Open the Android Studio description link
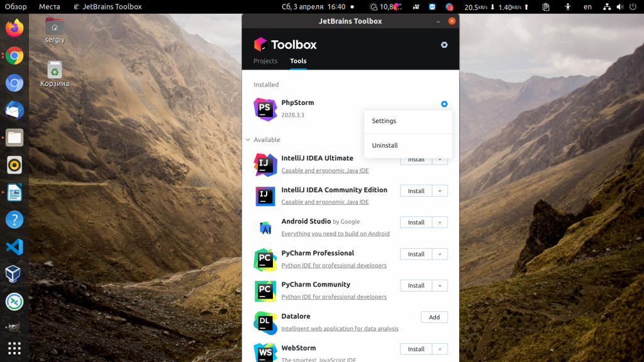This screenshot has width=644, height=362. coord(336,234)
